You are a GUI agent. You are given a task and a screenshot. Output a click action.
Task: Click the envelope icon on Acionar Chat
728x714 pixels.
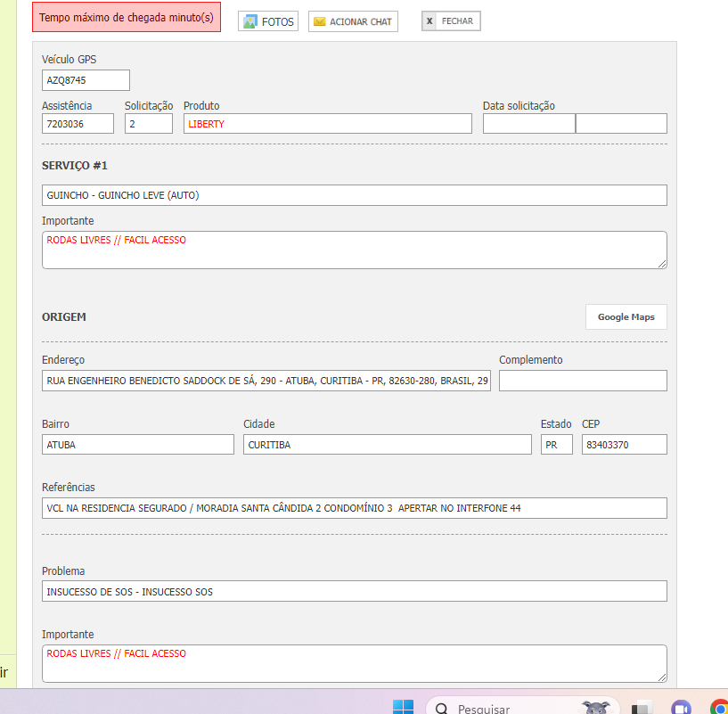(x=319, y=21)
